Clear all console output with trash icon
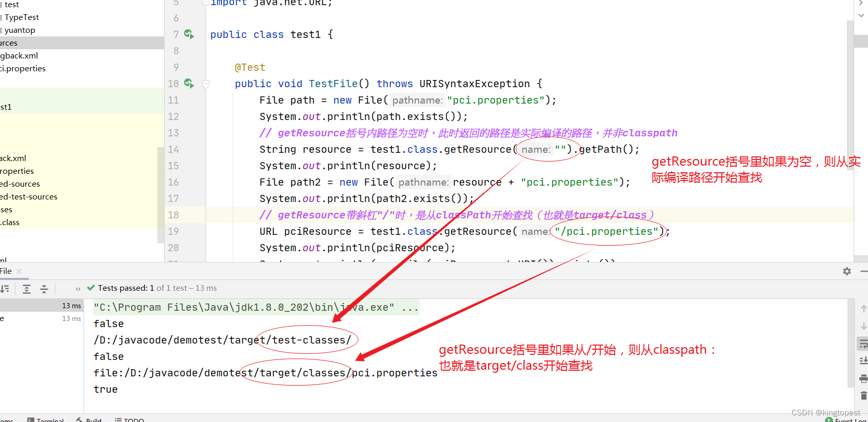The height and width of the screenshot is (422, 868). (863, 395)
